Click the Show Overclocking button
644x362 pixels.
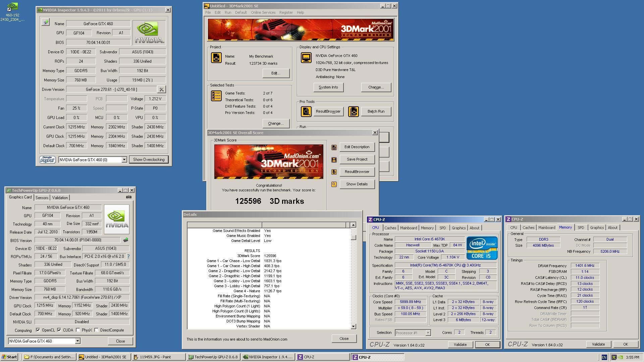(x=149, y=160)
